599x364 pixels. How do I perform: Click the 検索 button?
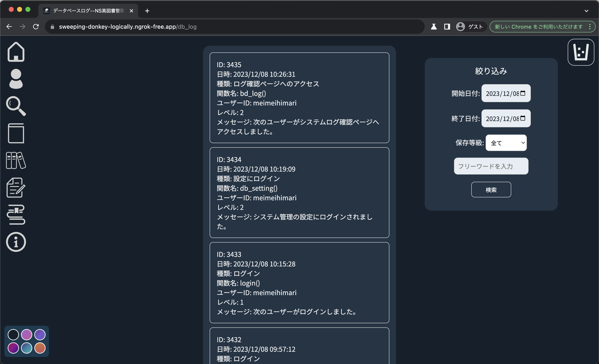tap(491, 190)
